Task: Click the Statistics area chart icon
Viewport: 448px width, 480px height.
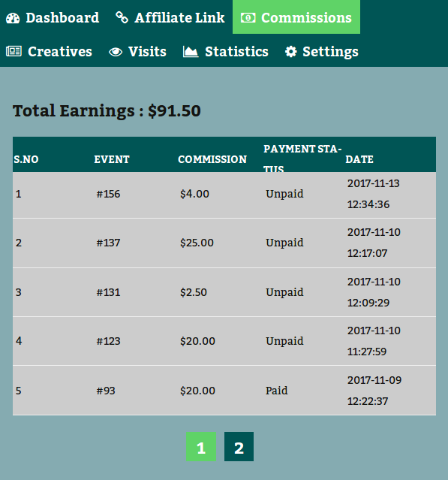Action: pos(191,51)
